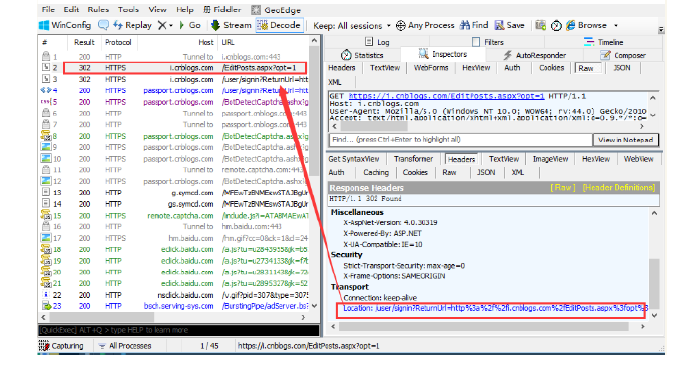Image resolution: width=697 pixels, height=367 pixels.
Task: Click the [Raw] link in Response Headers
Action: 563,187
